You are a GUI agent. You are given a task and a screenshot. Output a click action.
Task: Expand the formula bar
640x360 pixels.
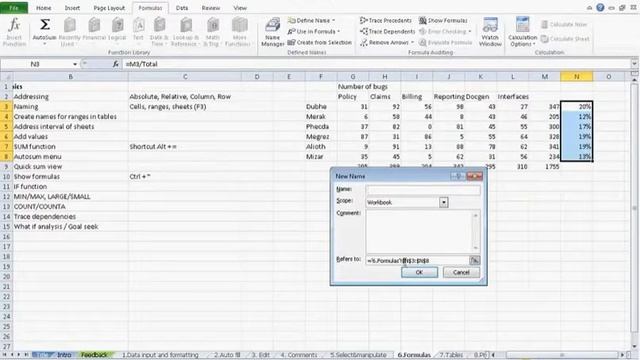tap(634, 64)
